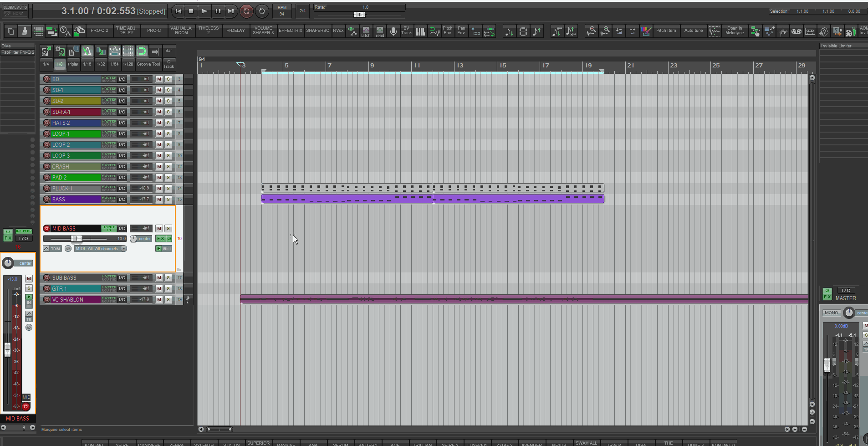Click the Auto tune button
The width and height of the screenshot is (868, 446).
click(x=694, y=31)
